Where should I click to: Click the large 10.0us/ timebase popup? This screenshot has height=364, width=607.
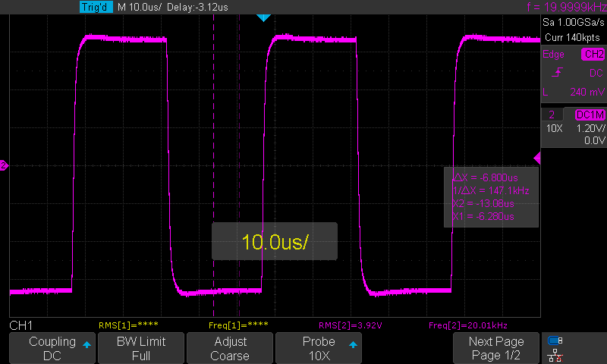275,241
